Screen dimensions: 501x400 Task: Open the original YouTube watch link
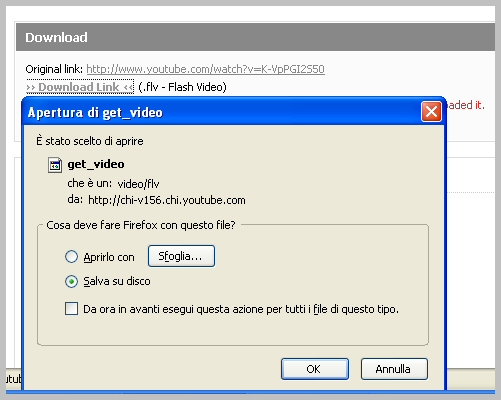pyautogui.click(x=205, y=69)
